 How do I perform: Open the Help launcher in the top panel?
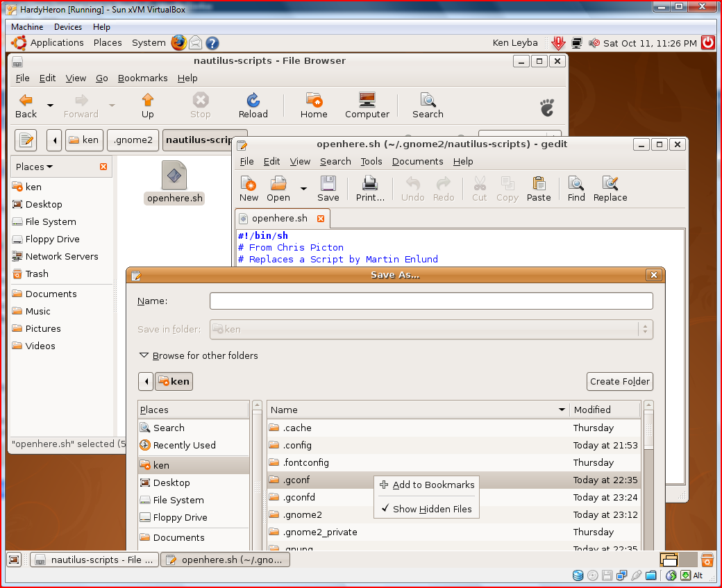click(x=212, y=43)
